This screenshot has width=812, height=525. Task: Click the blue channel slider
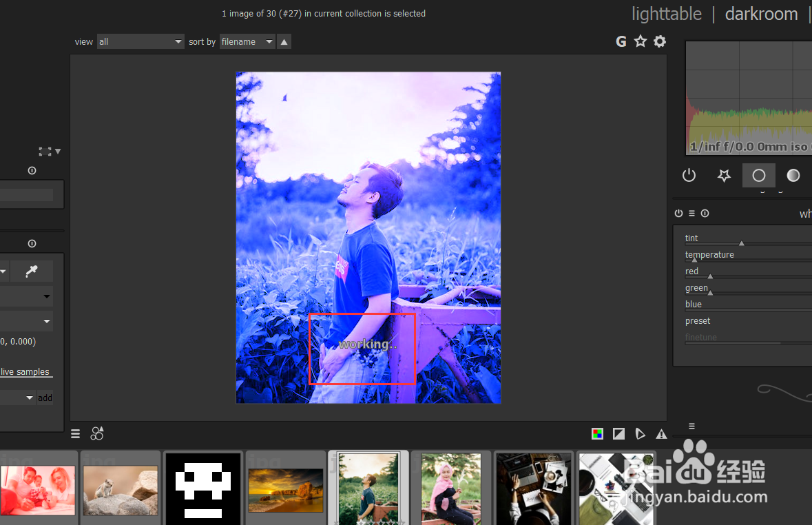pyautogui.click(x=749, y=305)
